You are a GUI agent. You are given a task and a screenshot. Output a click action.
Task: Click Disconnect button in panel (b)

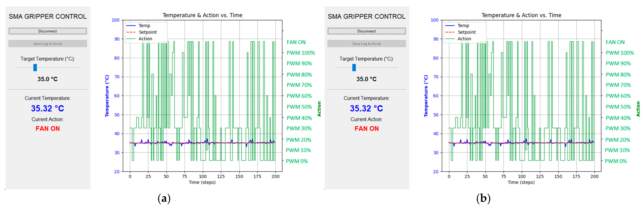(x=366, y=31)
